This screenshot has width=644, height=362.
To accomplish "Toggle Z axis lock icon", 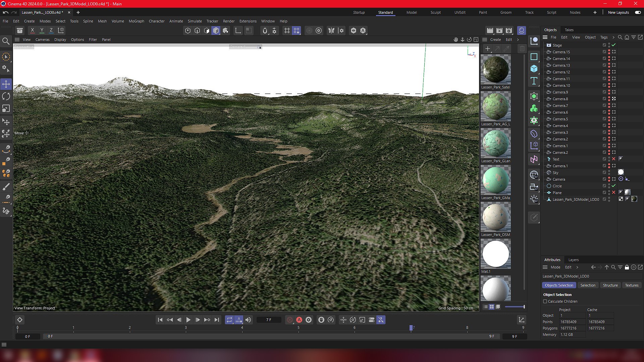I will click(x=51, y=31).
